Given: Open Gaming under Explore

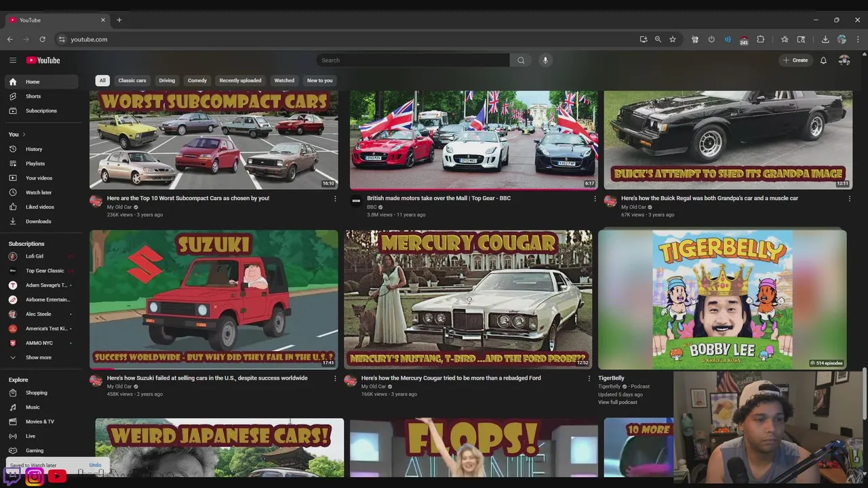Looking at the screenshot, I should click(x=42, y=450).
